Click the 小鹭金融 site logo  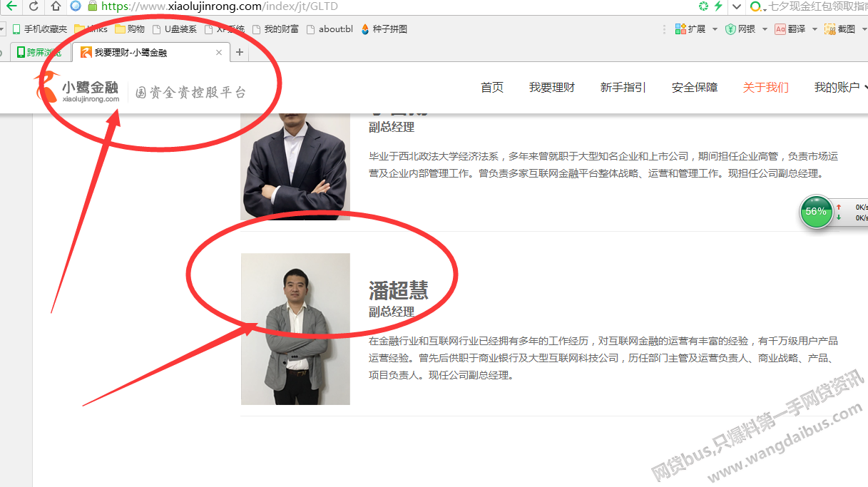pos(77,88)
